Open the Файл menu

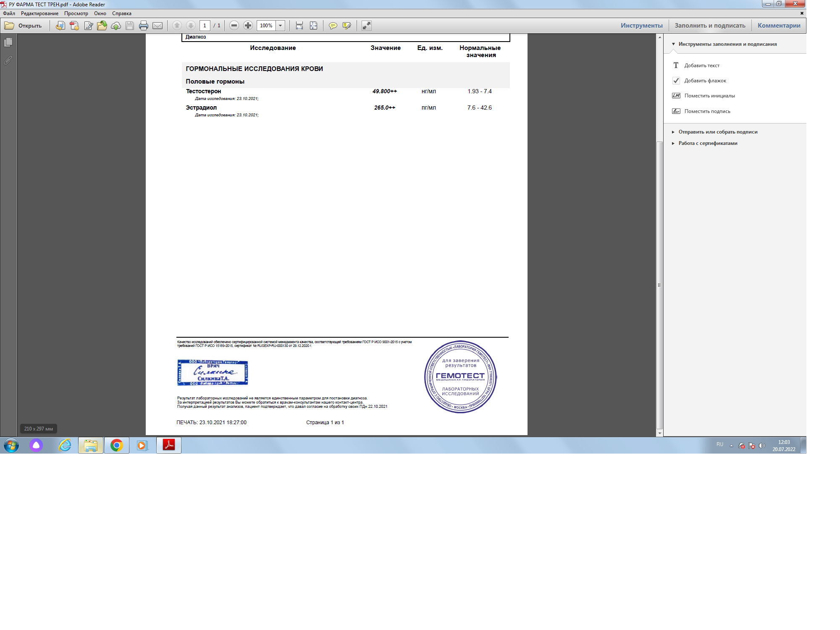[9, 13]
